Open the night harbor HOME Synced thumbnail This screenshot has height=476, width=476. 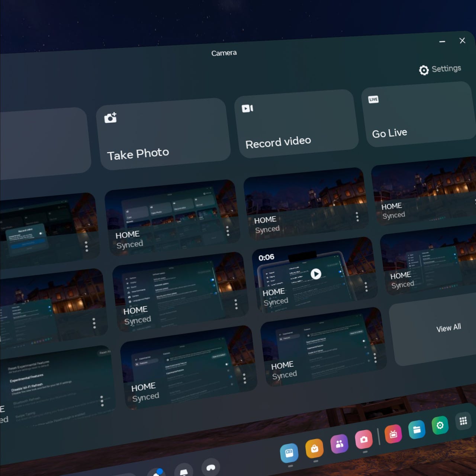click(x=305, y=203)
